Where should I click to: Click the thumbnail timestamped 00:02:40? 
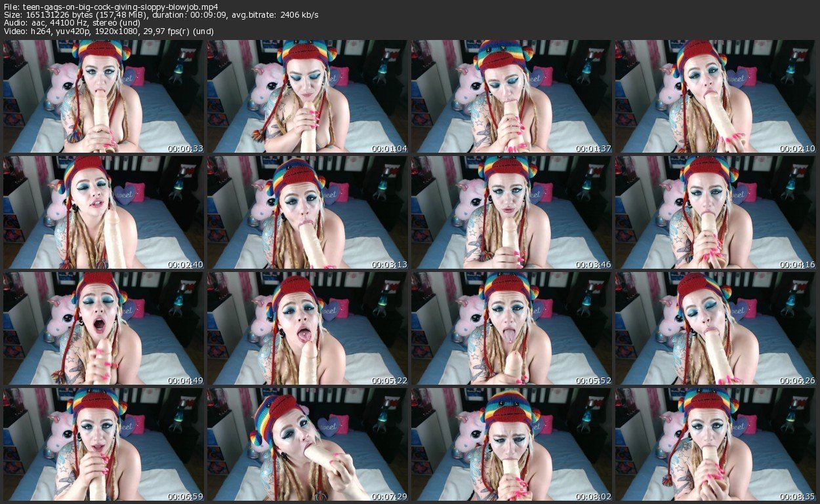pos(104,212)
